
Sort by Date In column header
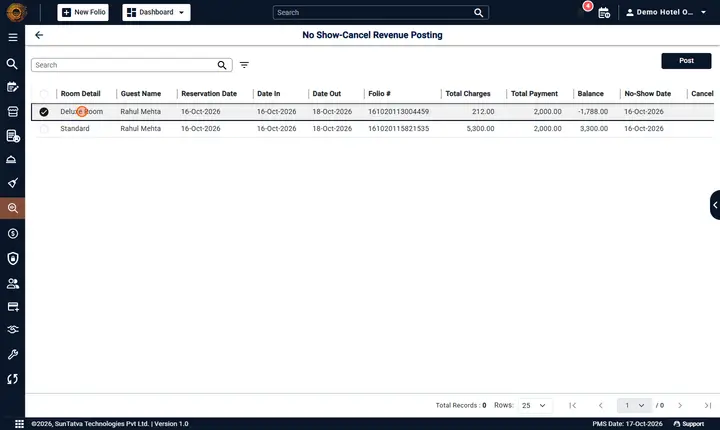[x=269, y=94]
